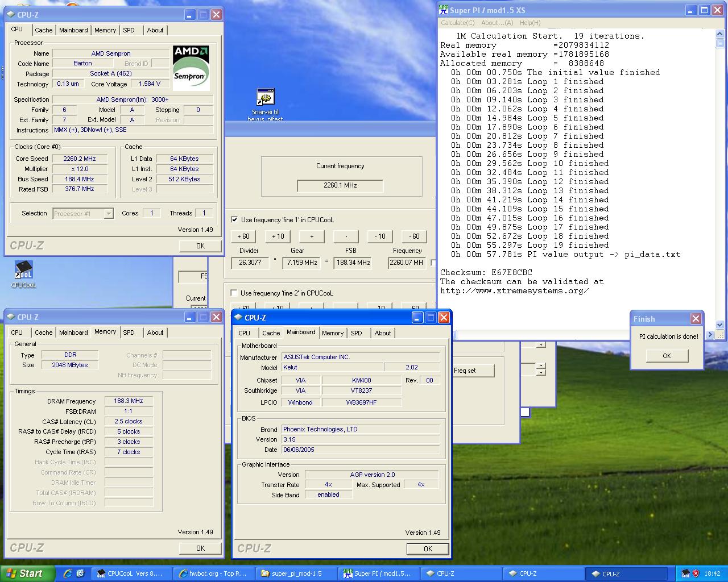This screenshot has width=728, height=582.
Task: Open the Calculate(C) menu in Super PI
Action: point(457,23)
